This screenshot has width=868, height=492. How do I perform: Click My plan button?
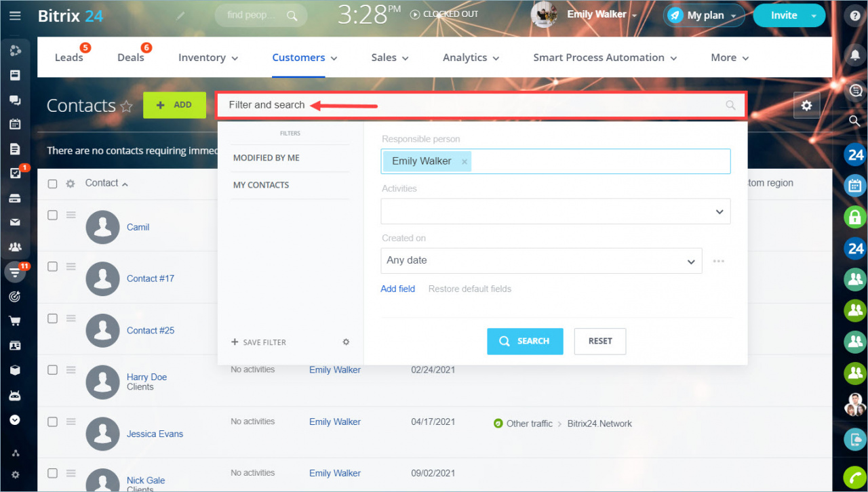coord(704,16)
